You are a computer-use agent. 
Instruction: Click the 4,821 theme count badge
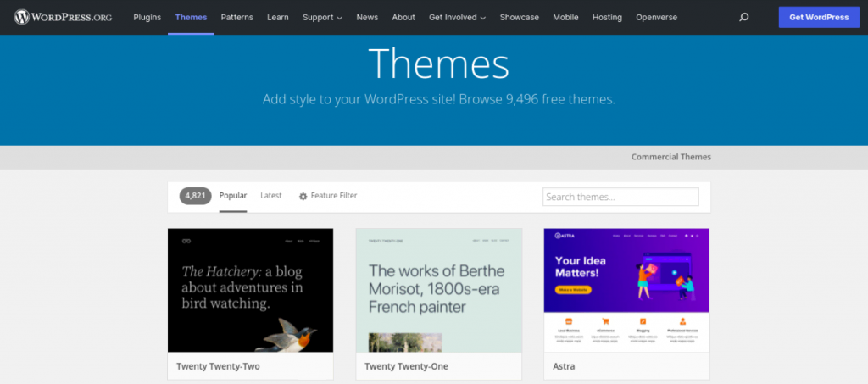click(x=195, y=196)
